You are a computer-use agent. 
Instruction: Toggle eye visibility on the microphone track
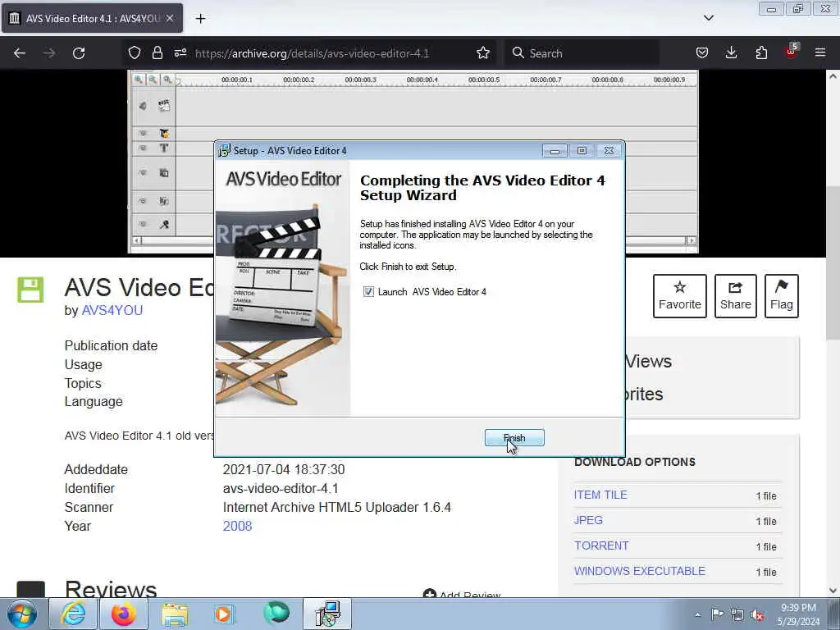pyautogui.click(x=143, y=225)
